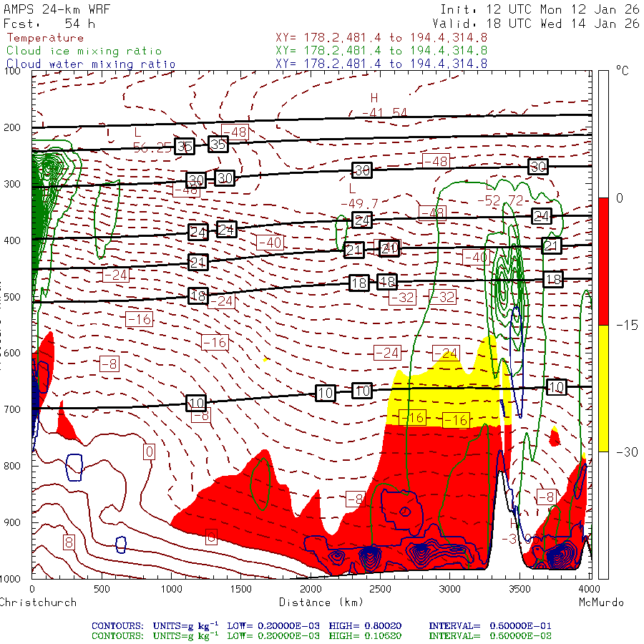The height and width of the screenshot is (644, 644).
Task: Click the yellow segment of the temperature colorbar
Action: click(603, 388)
